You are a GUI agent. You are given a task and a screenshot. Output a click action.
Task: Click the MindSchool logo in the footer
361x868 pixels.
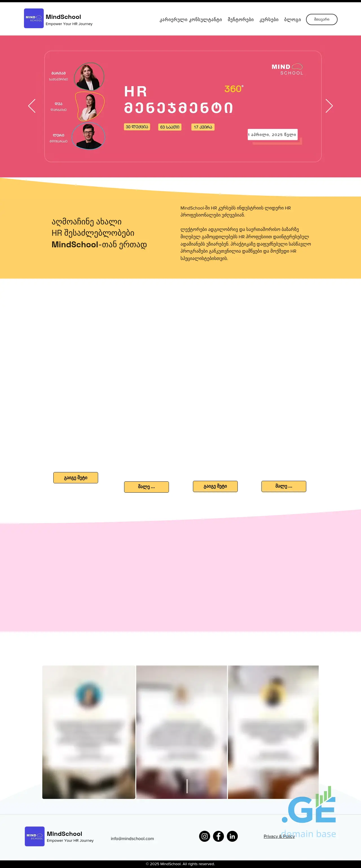pos(35,836)
